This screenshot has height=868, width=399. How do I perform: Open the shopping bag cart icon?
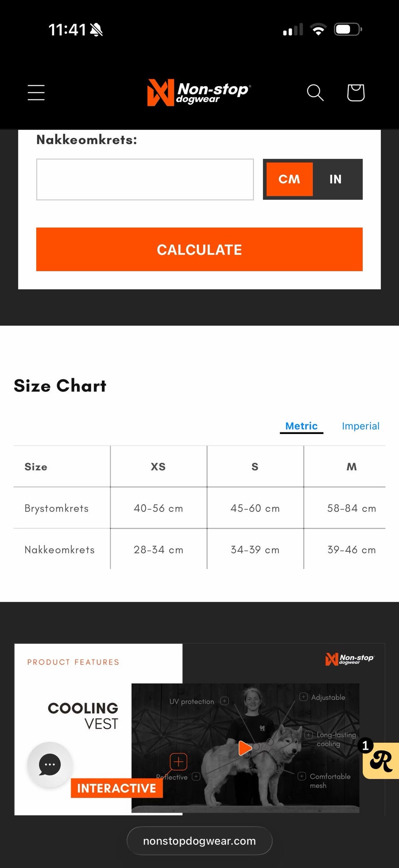coord(356,92)
